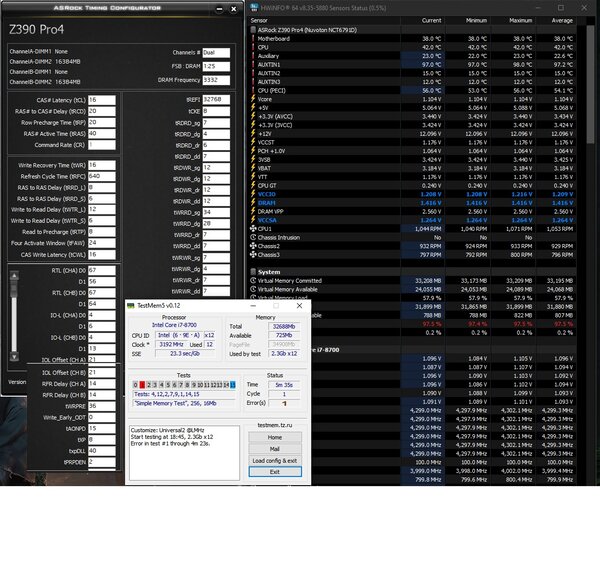The height and width of the screenshot is (568, 600).
Task: Click the Average column header in HWiNFO
Action: pos(562,21)
